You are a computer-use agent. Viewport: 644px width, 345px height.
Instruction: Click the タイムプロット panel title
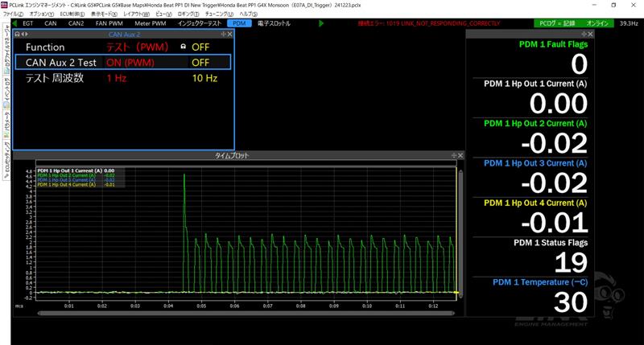tap(232, 155)
